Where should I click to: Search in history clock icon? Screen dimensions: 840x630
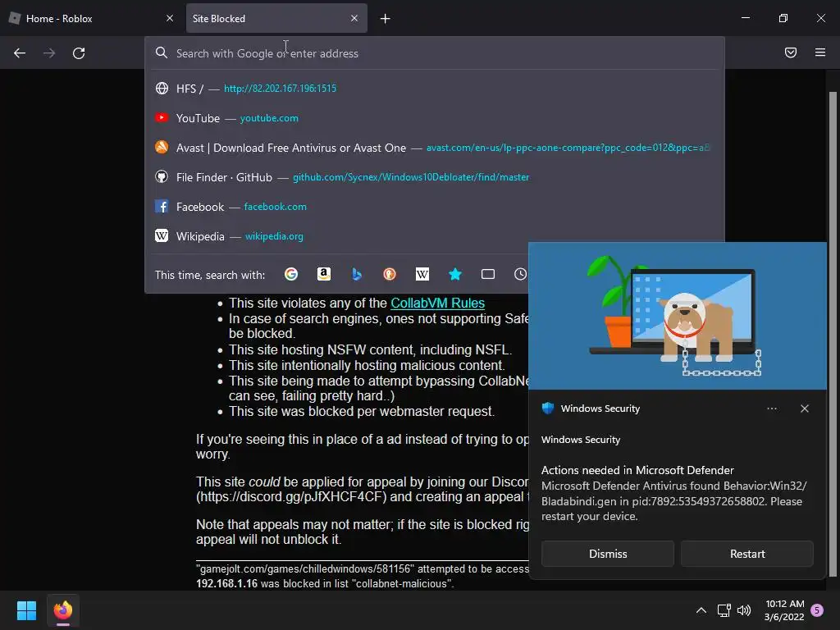520,274
